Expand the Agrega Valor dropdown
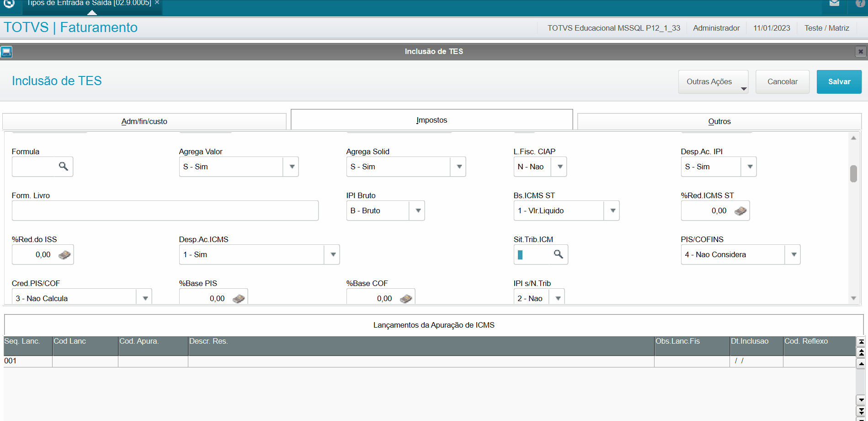This screenshot has height=421, width=868. pos(291,167)
